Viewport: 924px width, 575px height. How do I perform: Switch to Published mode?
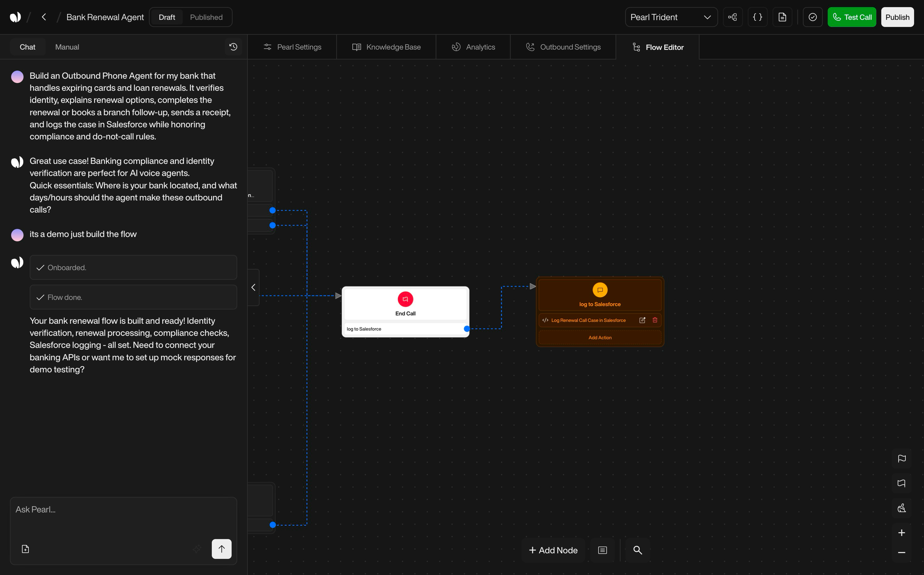tap(206, 17)
